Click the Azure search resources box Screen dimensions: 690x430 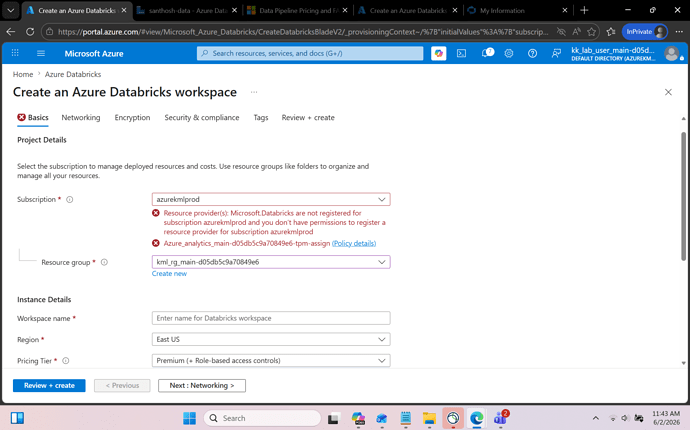(310, 53)
